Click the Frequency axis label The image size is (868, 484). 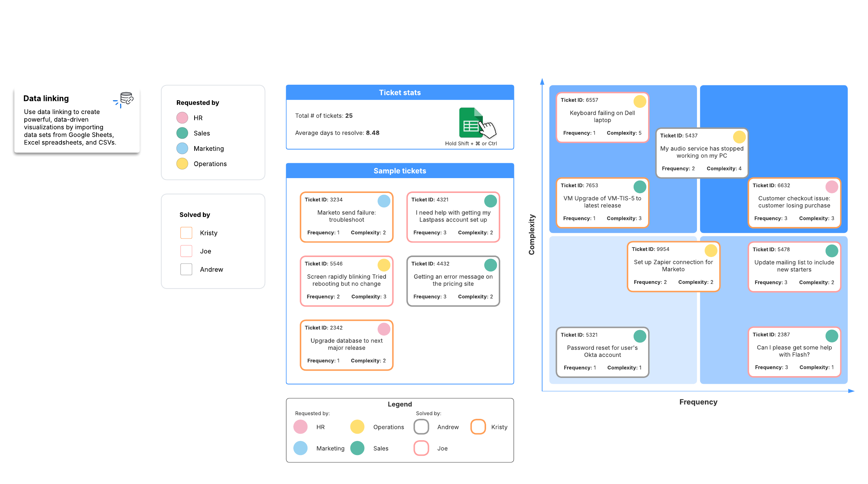click(698, 402)
